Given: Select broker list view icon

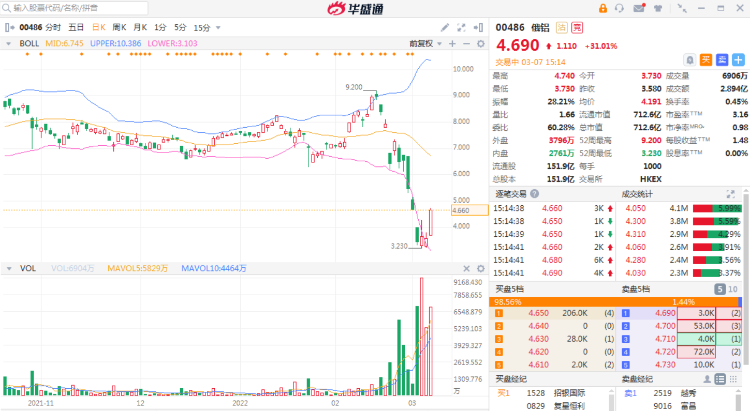Looking at the screenshot, I should 720,379.
